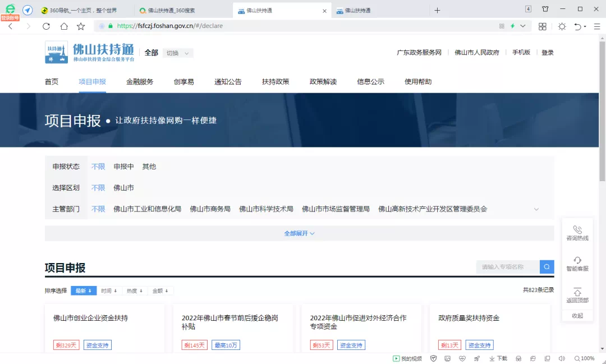Open the 切换 region dropdown
Image resolution: width=606 pixels, height=364 pixels.
tap(178, 53)
